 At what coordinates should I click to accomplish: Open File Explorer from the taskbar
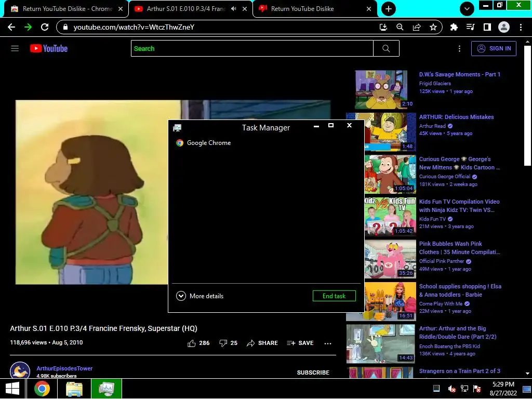74,389
